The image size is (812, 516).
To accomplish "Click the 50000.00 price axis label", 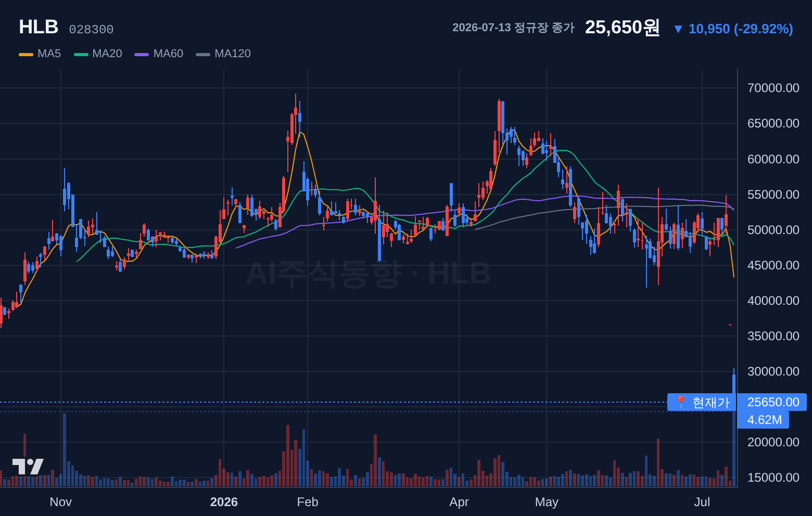I will click(x=773, y=230).
